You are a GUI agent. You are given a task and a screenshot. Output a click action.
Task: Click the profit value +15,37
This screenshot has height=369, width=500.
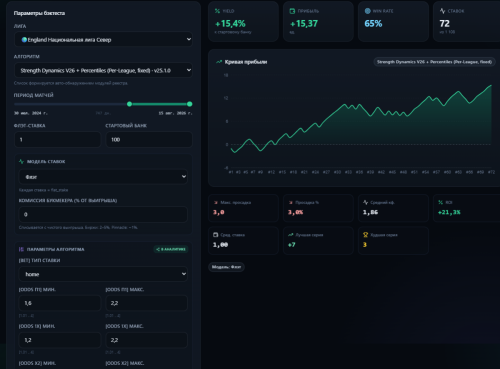pyautogui.click(x=304, y=24)
